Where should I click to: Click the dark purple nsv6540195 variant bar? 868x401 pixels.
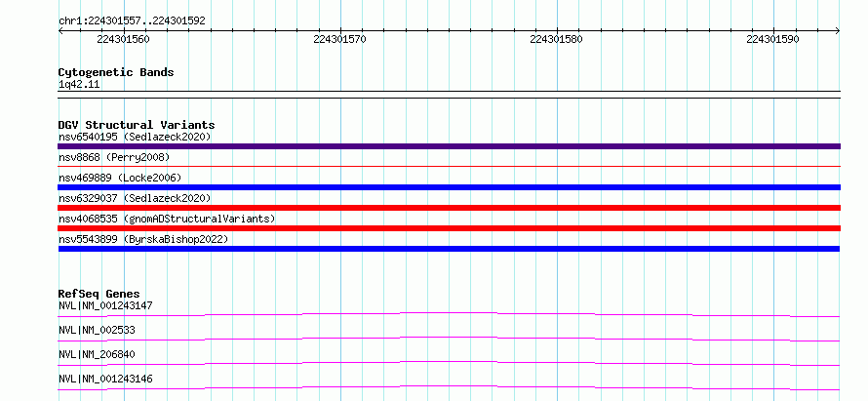[x=449, y=146]
